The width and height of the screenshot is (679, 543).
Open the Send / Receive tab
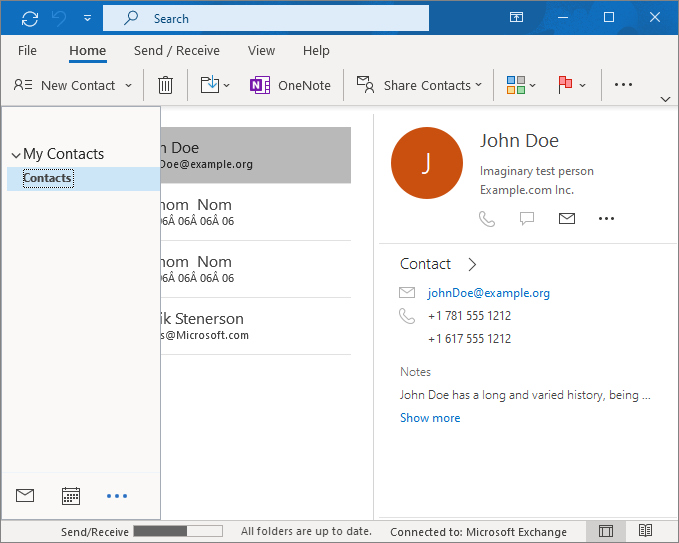click(x=177, y=51)
